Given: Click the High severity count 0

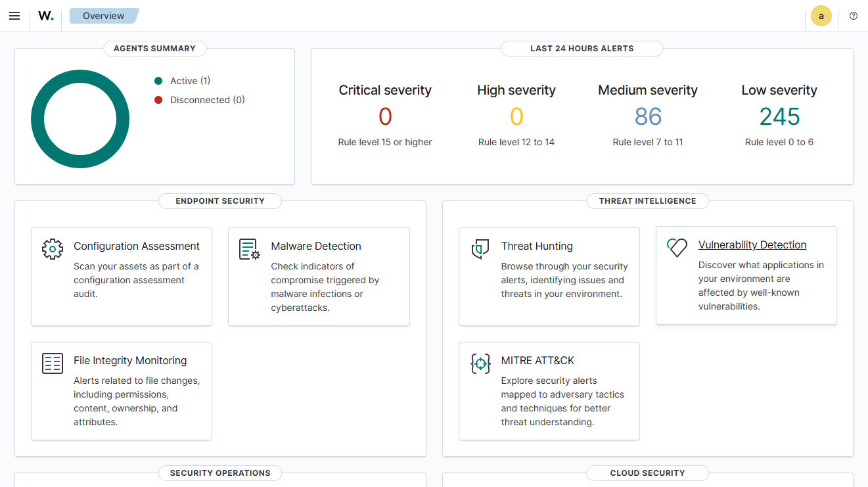Looking at the screenshot, I should click(x=516, y=117).
